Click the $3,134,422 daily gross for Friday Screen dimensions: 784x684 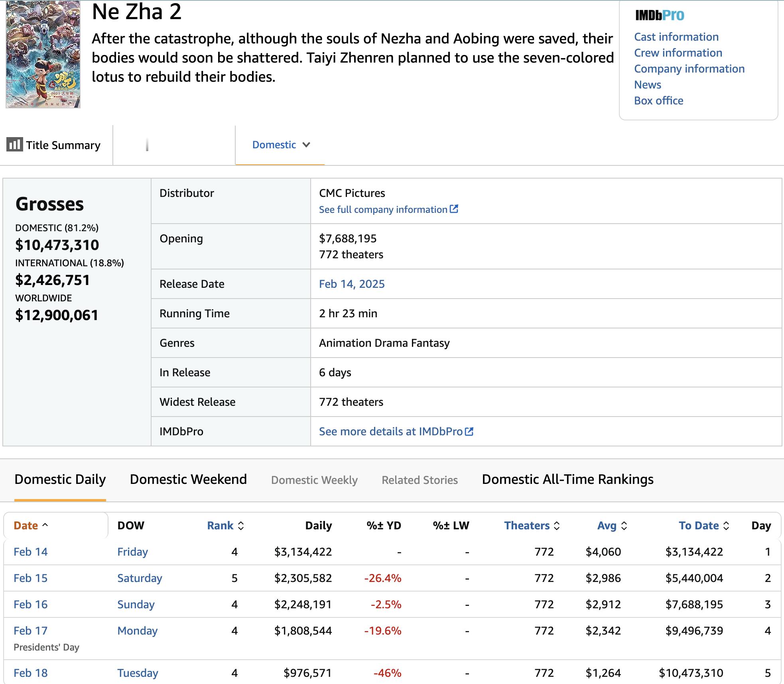tap(303, 552)
